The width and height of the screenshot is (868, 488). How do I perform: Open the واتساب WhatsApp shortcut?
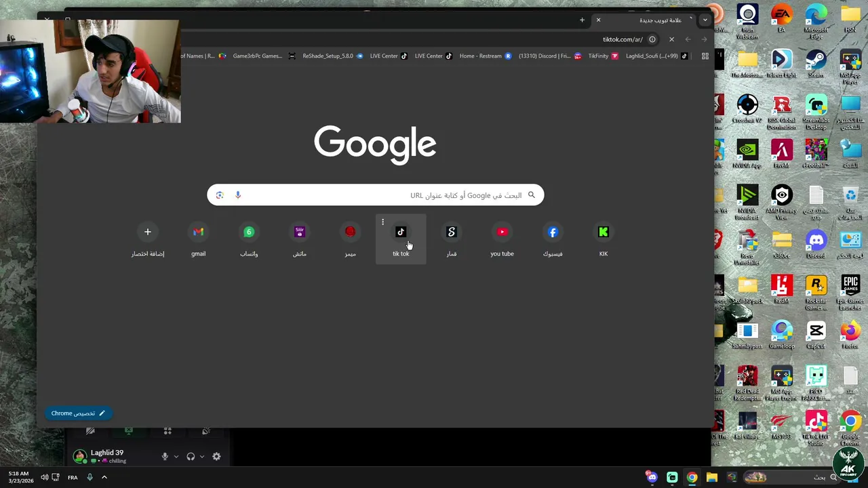coord(249,239)
